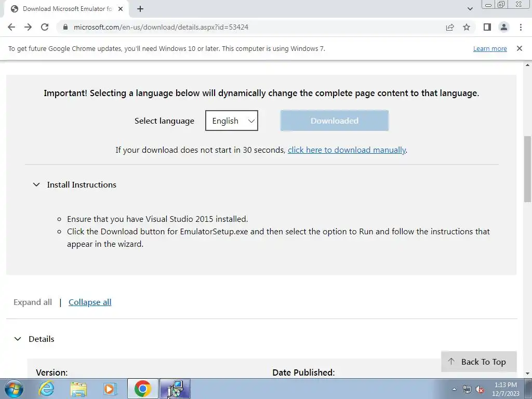Open the Windows Start menu
Viewport: 532px width, 399px height.
[14, 389]
